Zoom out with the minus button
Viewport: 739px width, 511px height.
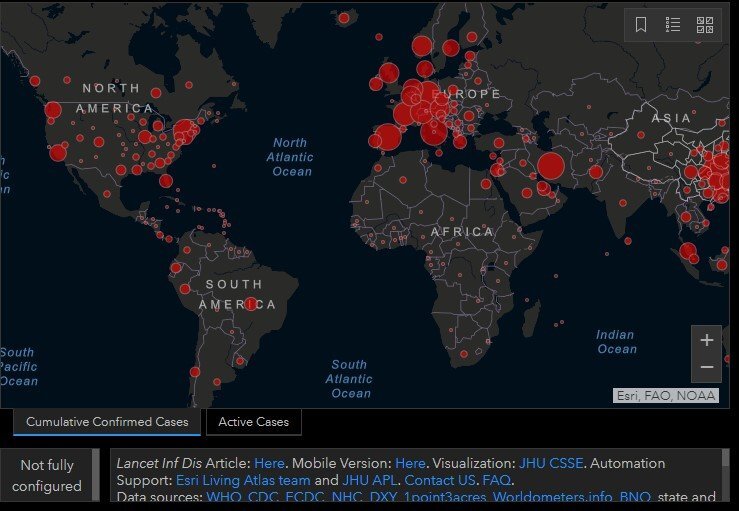coord(706,367)
